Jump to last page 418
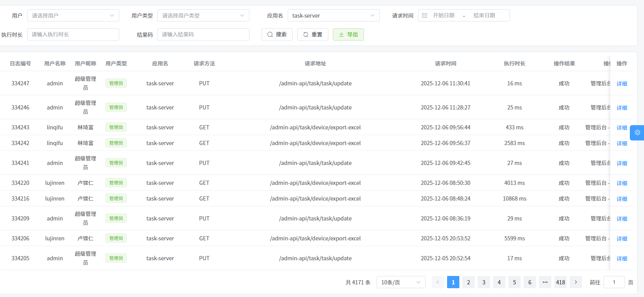 (560, 282)
